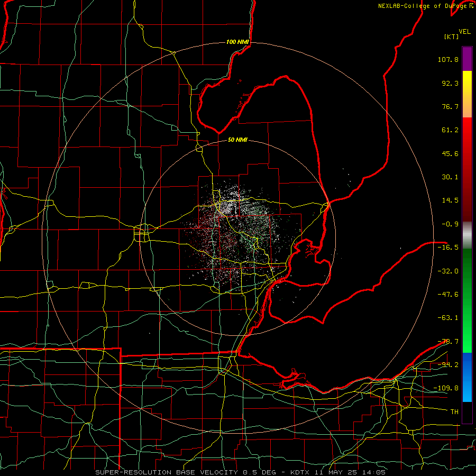Image resolution: width=476 pixels, height=476 pixels.
Task: Click the -16.5 value on velocity scale
Action: coord(448,248)
